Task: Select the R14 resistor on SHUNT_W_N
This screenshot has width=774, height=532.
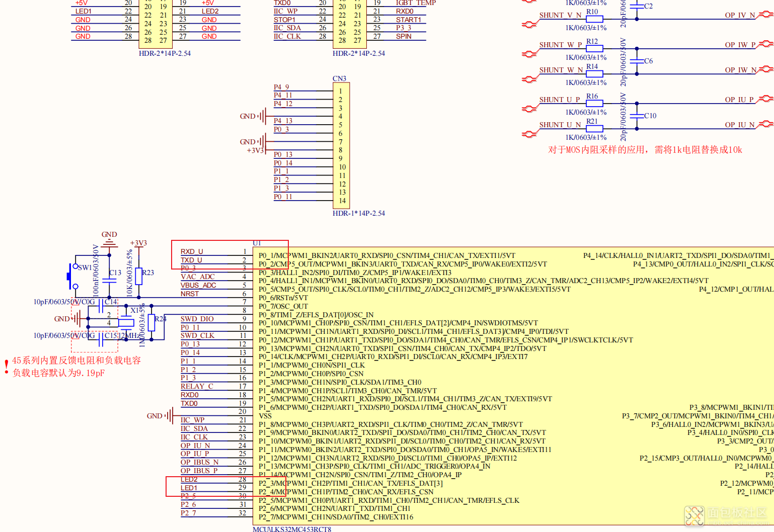Action: pyautogui.click(x=594, y=74)
